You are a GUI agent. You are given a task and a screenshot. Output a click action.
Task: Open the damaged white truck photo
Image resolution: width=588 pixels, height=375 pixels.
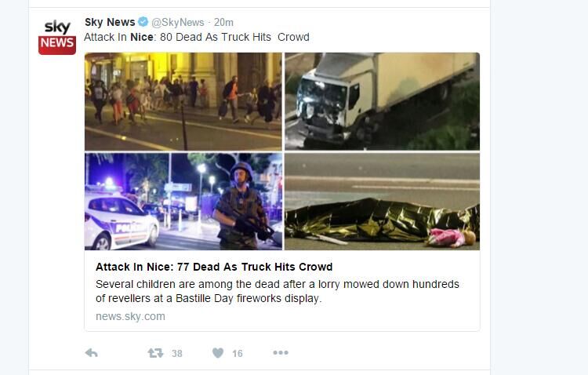tap(382, 101)
